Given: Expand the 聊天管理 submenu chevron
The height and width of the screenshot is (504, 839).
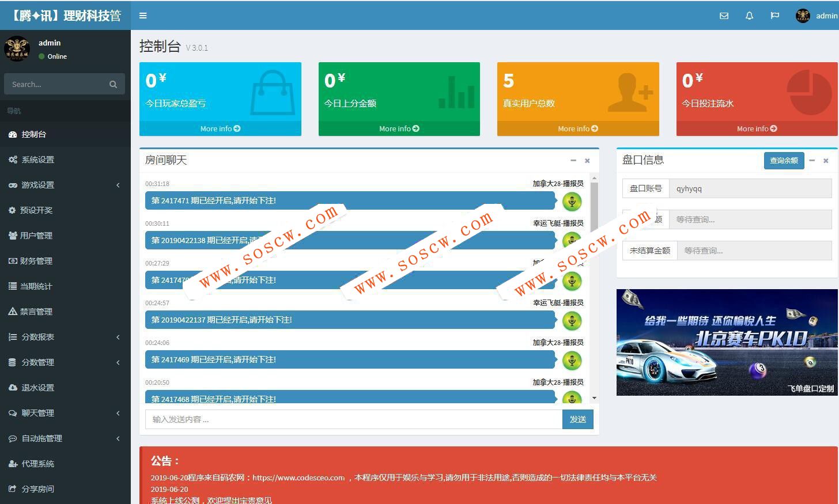Looking at the screenshot, I should [x=118, y=413].
